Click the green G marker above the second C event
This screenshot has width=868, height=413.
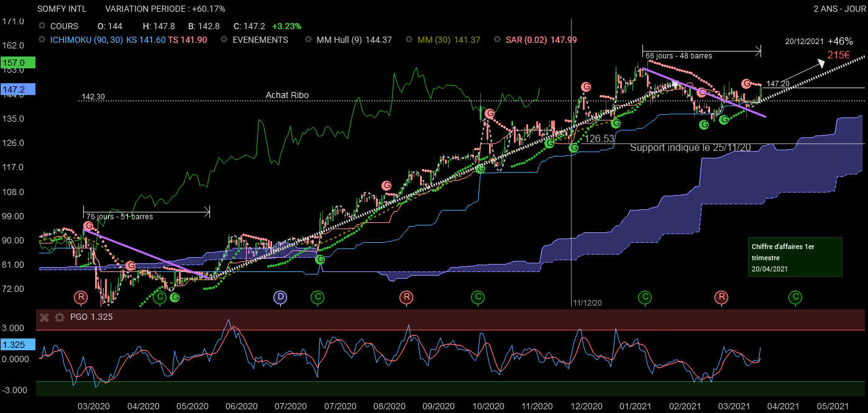320,259
